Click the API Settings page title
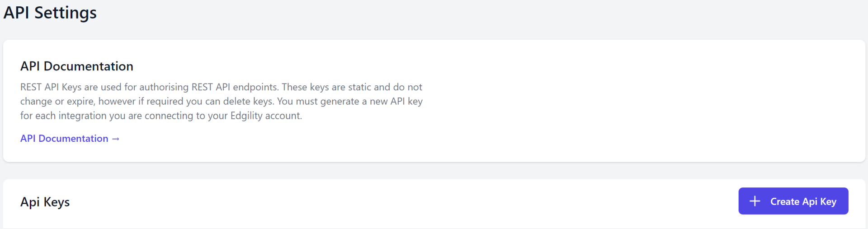 [50, 13]
